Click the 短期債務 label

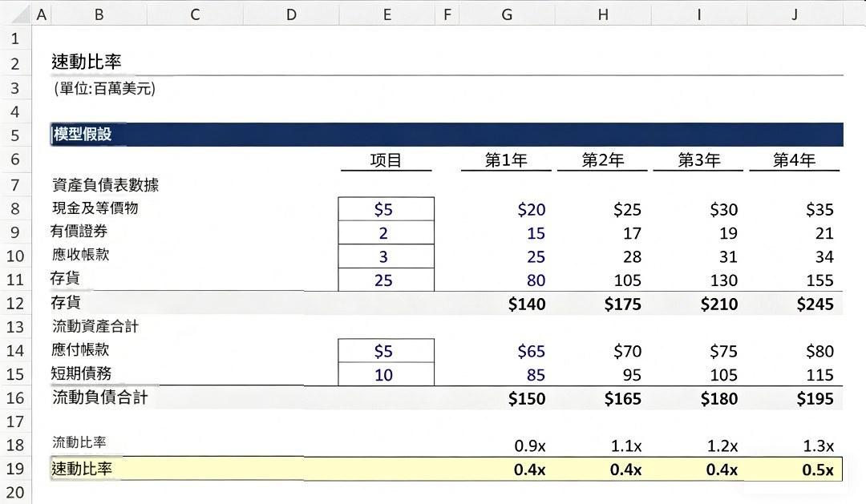pos(81,373)
